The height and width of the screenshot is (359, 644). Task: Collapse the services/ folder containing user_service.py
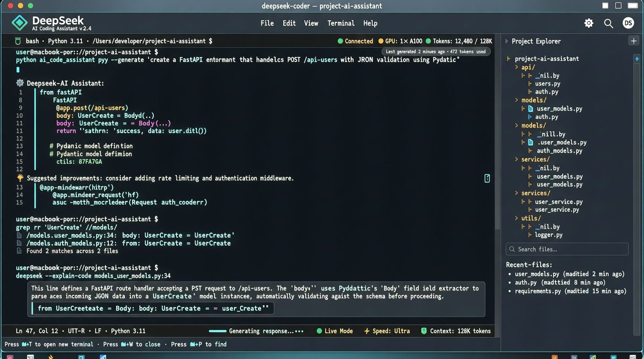tap(516, 193)
